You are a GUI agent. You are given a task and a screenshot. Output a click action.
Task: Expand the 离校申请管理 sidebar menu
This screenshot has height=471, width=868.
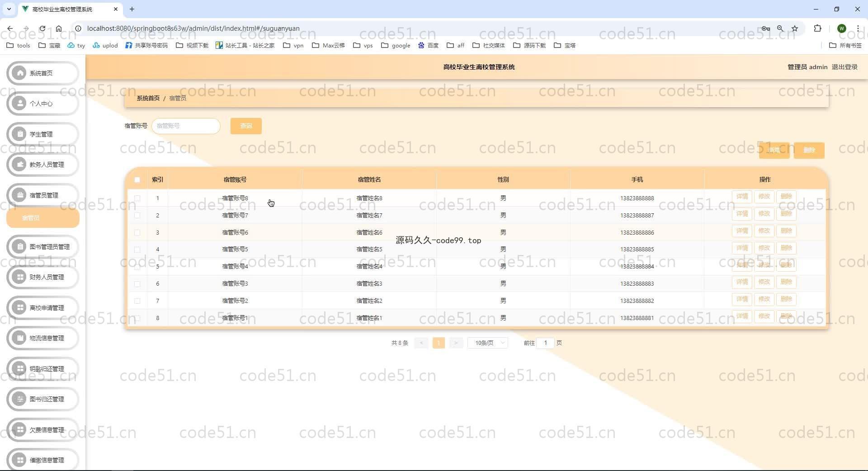43,308
